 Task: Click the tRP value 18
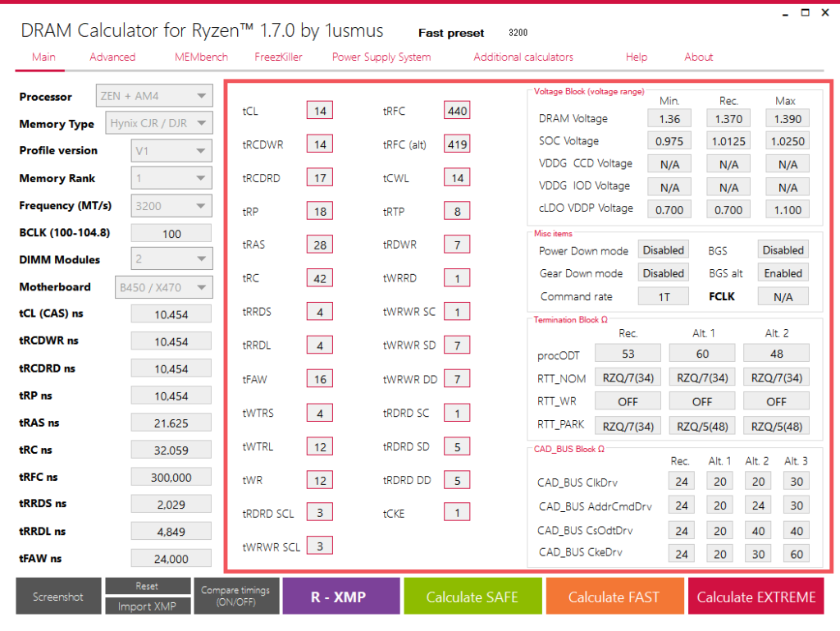pos(320,211)
